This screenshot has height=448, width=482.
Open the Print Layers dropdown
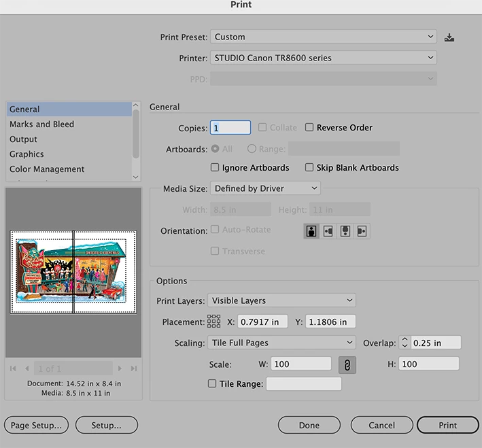[281, 300]
